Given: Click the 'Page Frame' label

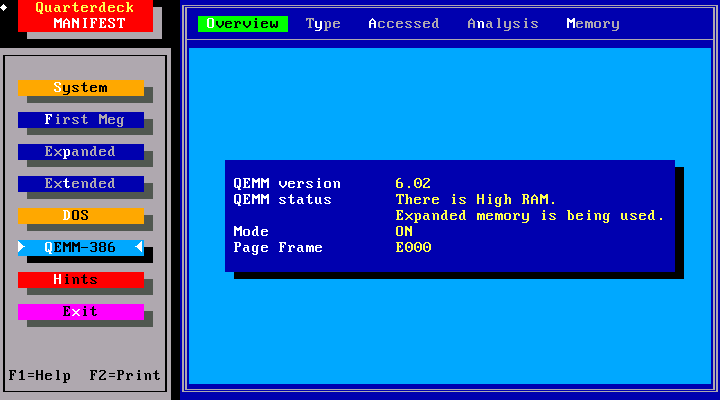Looking at the screenshot, I should 278,248.
